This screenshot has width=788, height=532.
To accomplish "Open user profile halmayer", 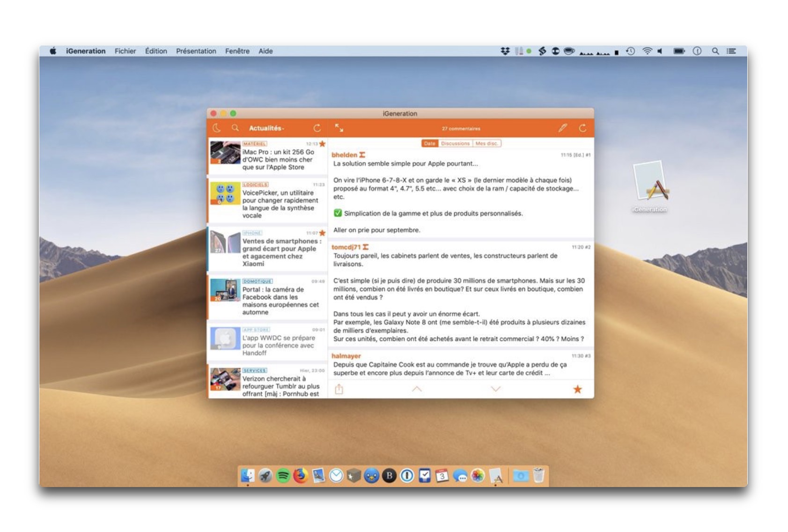I will (x=346, y=356).
